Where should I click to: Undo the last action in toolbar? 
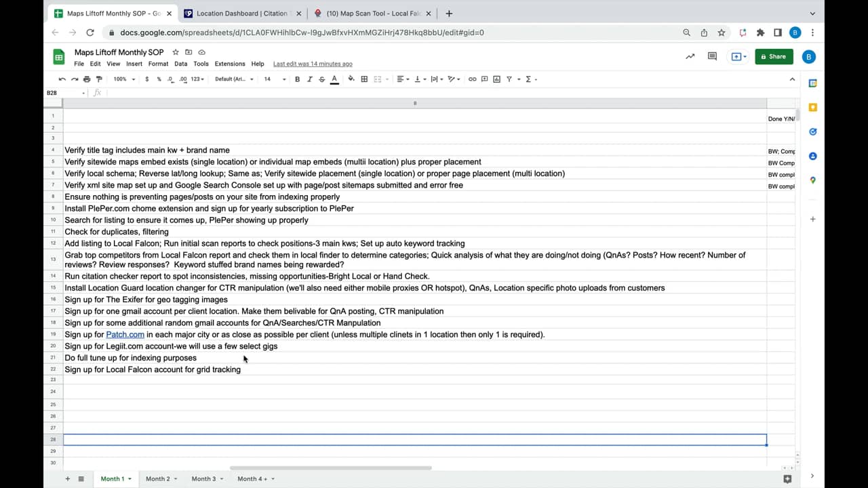pyautogui.click(x=62, y=79)
